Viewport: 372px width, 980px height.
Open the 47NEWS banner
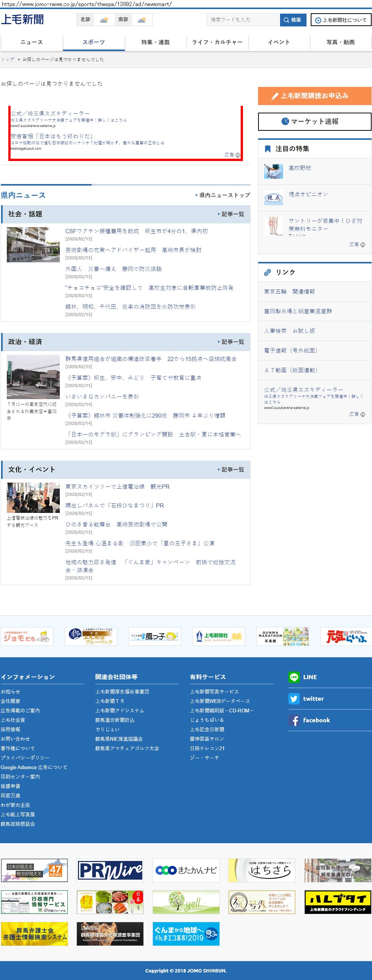click(34, 870)
